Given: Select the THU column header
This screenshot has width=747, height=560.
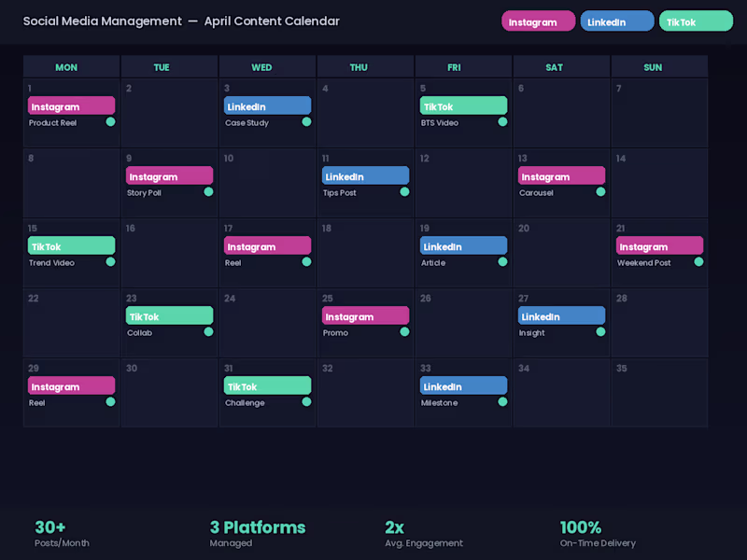Looking at the screenshot, I should point(365,66).
